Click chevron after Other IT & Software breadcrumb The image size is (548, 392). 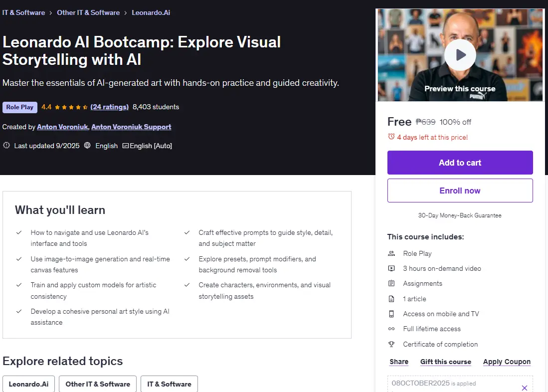[x=126, y=13]
